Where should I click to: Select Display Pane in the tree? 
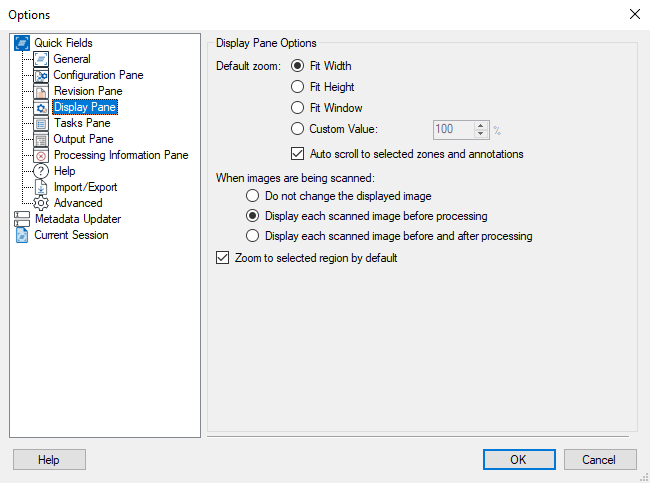tap(85, 107)
